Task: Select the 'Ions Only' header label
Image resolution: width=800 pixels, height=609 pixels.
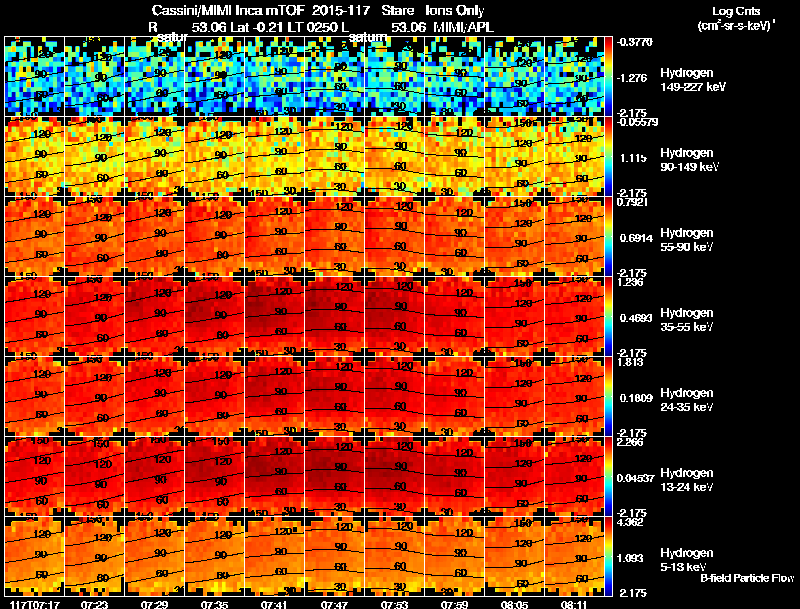Action: point(455,11)
